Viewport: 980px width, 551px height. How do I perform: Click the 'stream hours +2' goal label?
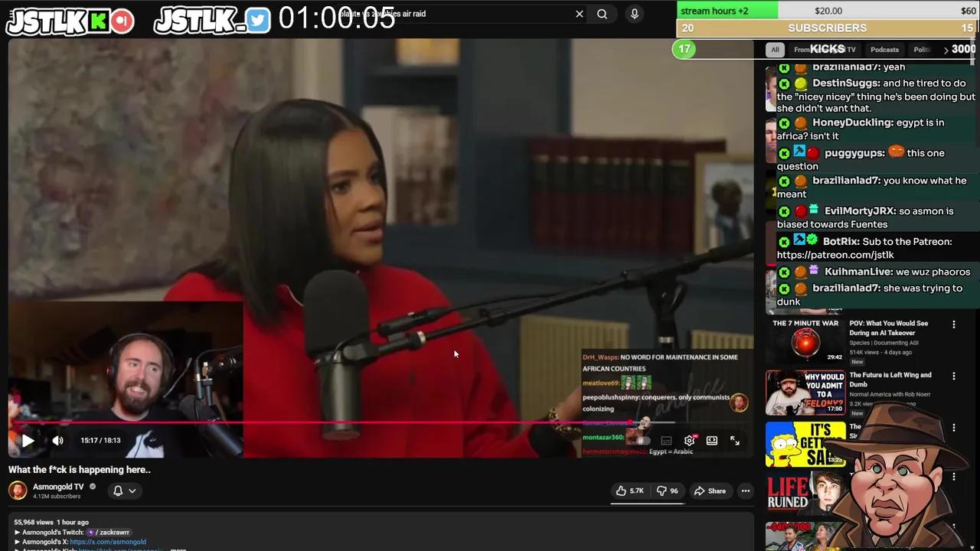click(714, 11)
